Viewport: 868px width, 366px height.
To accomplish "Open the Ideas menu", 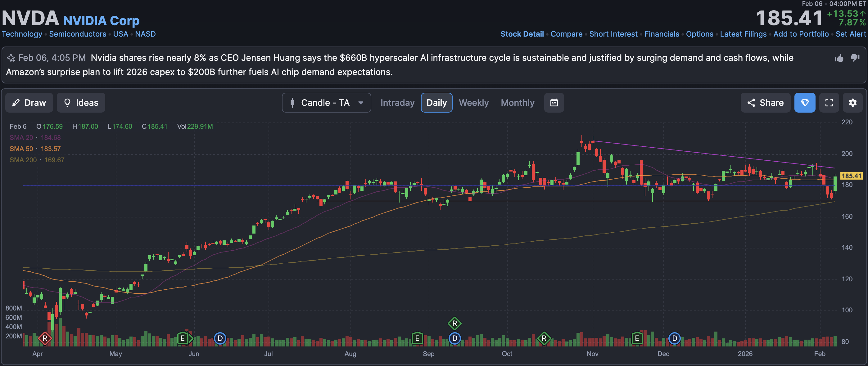I will click(x=81, y=103).
